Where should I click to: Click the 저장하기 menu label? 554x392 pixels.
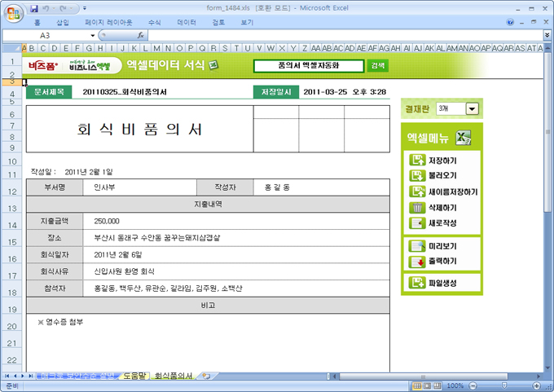(442, 161)
